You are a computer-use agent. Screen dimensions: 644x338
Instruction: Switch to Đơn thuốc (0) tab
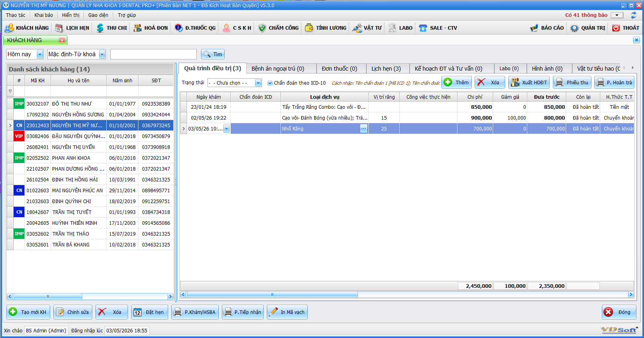[x=341, y=69]
